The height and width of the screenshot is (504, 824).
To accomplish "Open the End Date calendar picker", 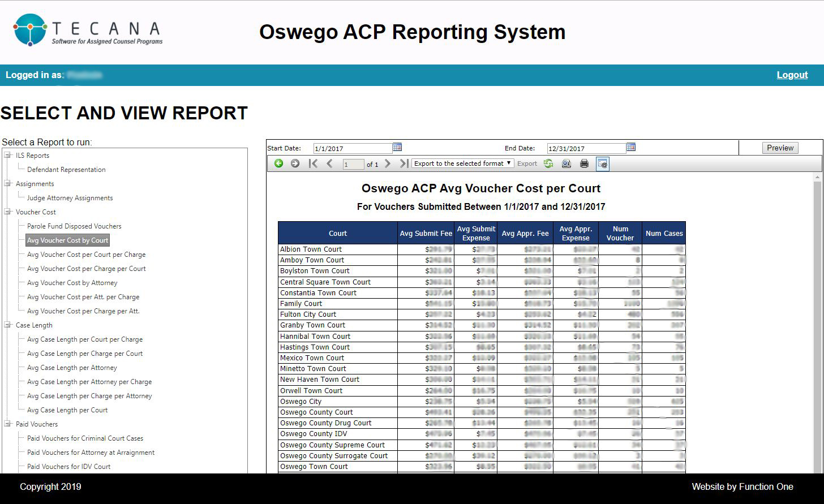I will click(631, 147).
